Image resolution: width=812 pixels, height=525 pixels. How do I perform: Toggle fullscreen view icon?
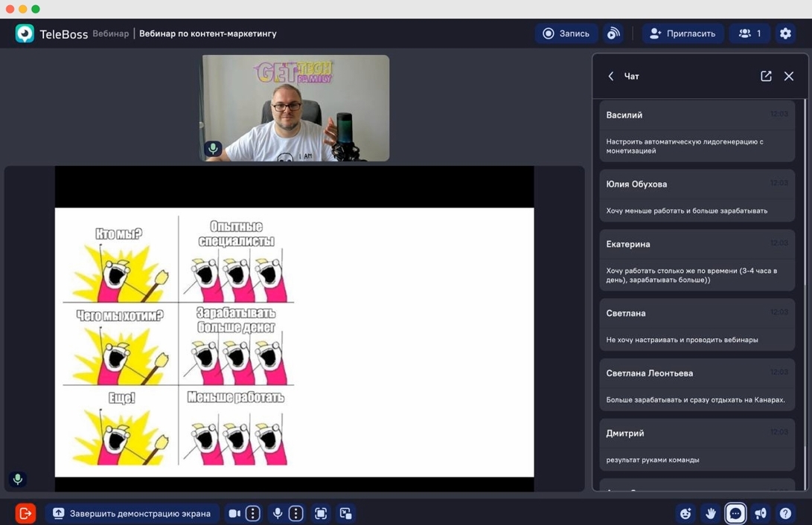pos(321,513)
